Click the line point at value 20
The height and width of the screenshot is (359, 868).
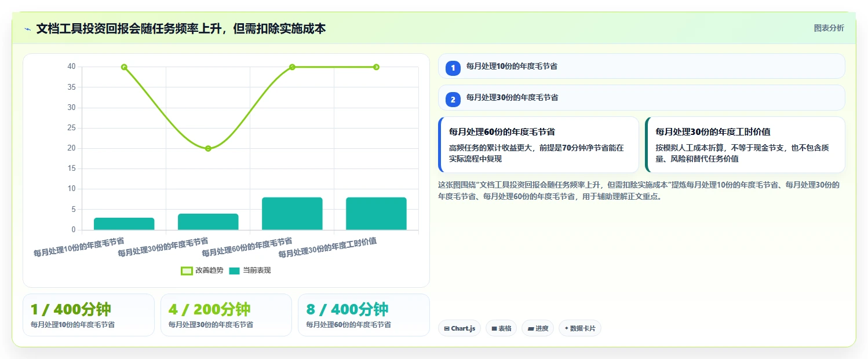[x=208, y=149]
